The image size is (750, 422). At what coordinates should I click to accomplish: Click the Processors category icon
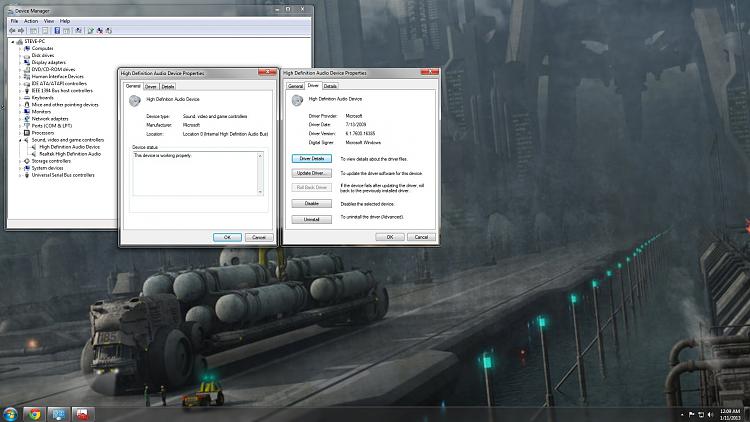pos(27,133)
